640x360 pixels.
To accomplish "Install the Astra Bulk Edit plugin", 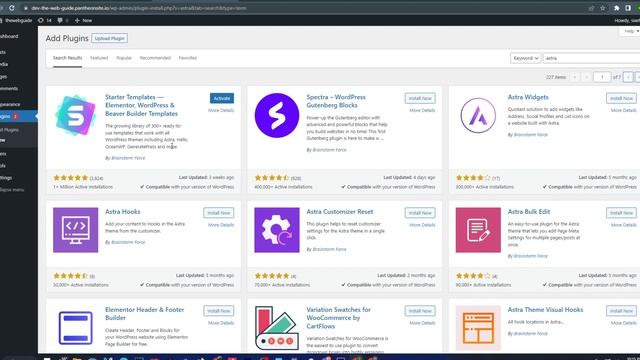I will click(x=621, y=213).
